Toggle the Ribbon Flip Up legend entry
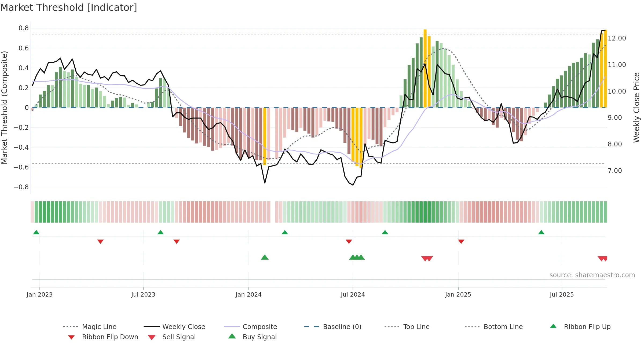Viewport: 644px width, 362px height. pyautogui.click(x=580, y=327)
